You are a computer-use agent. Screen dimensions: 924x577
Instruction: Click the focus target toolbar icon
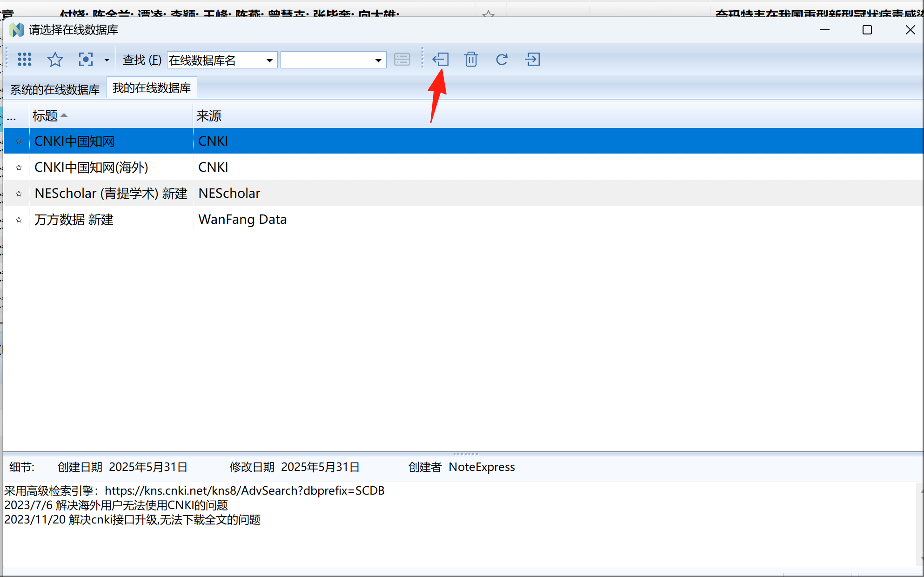86,60
